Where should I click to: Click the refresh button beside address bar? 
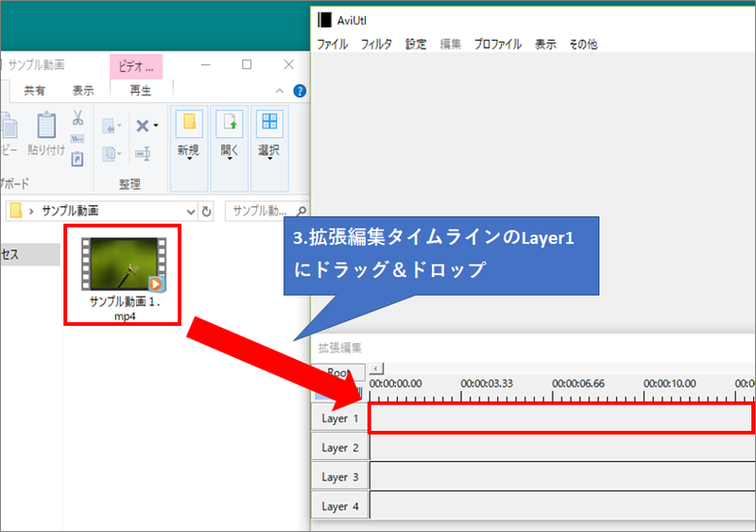coord(206,212)
